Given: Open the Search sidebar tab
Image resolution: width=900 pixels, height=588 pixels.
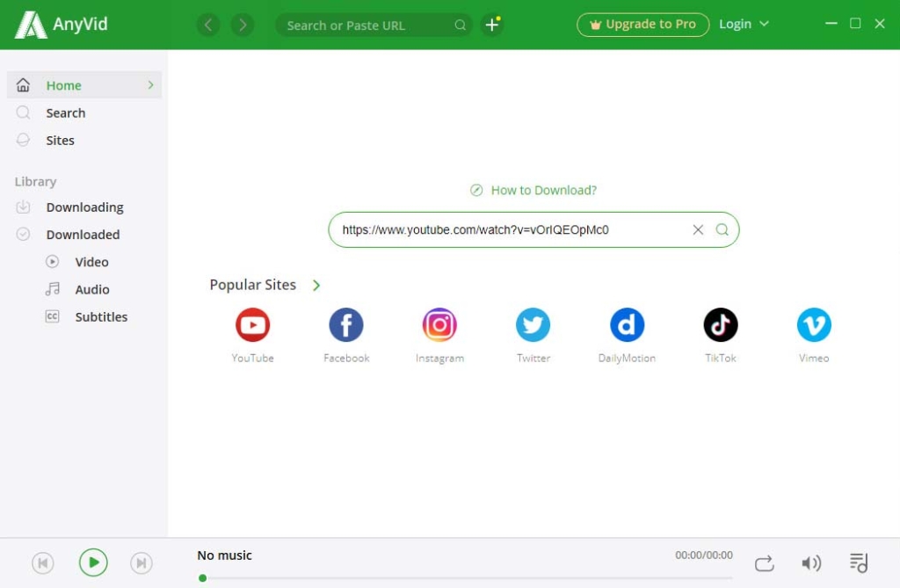Looking at the screenshot, I should [65, 113].
